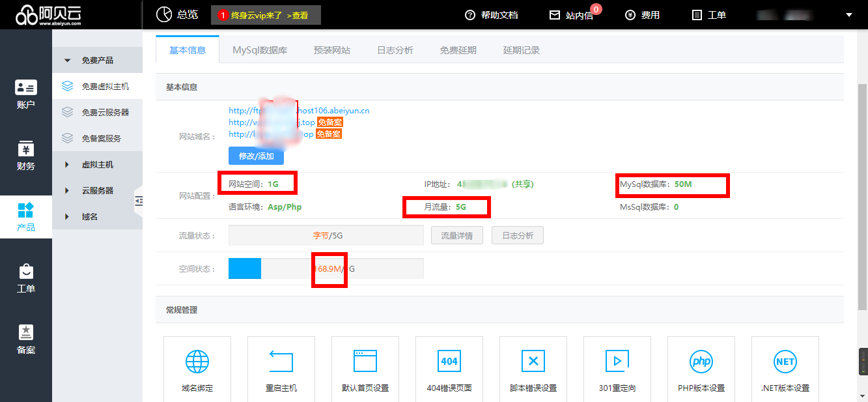868x402 pixels.
Task: Collapse the sidebar with the handle toggle
Action: [x=138, y=201]
